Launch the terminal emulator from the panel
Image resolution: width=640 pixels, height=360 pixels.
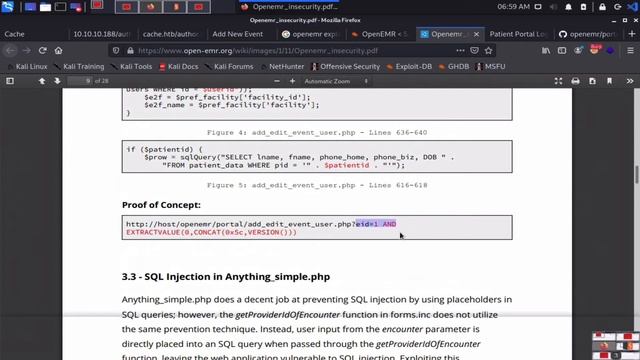click(x=60, y=7)
